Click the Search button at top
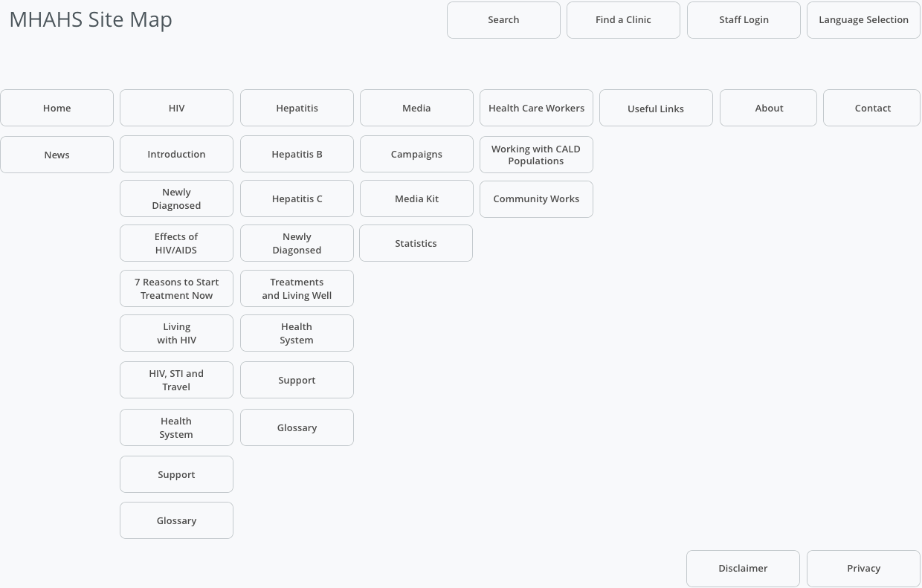 (503, 20)
